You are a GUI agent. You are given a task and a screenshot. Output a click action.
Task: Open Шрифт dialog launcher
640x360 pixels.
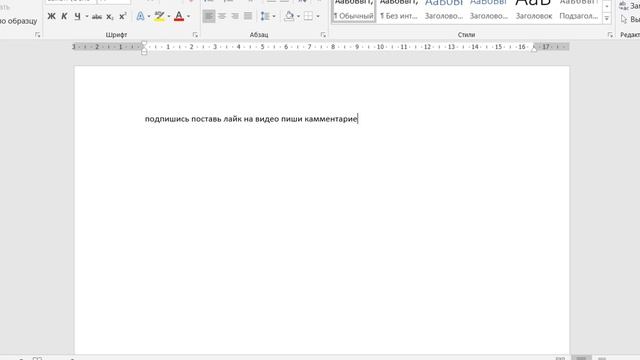click(195, 35)
